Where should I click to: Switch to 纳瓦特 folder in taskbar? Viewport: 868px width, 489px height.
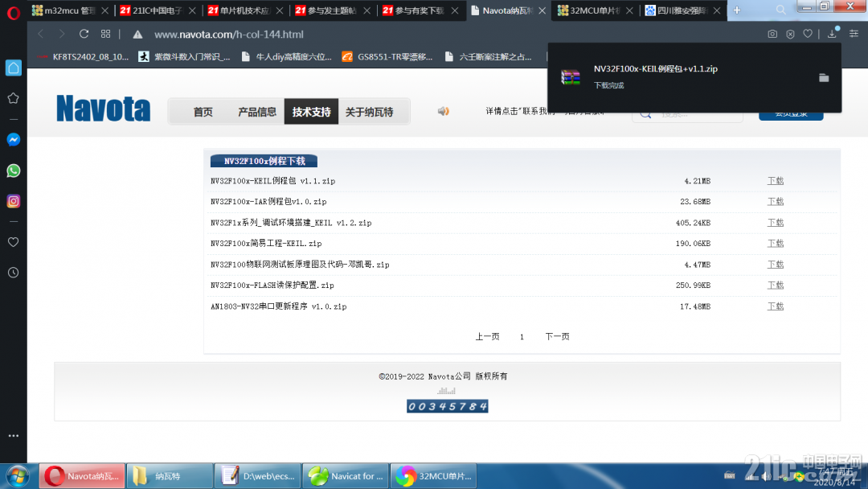170,476
